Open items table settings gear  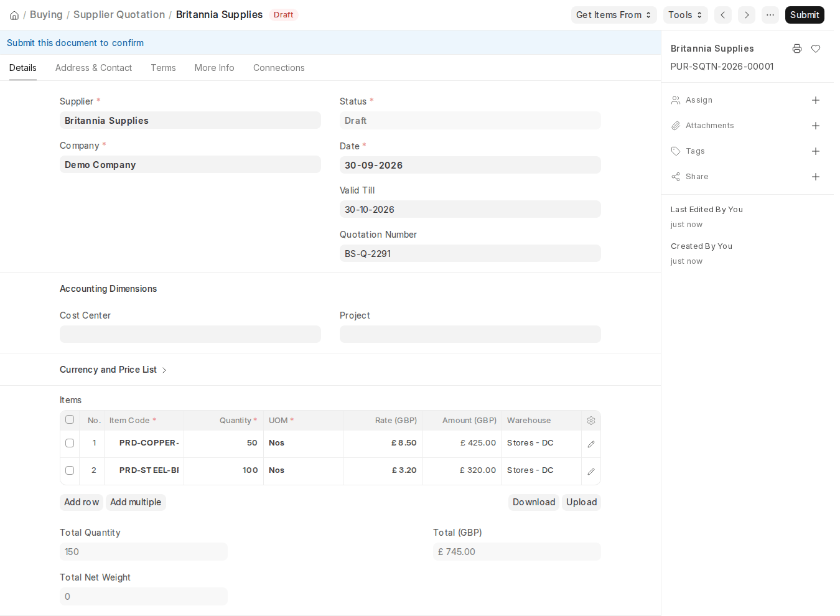coord(591,421)
